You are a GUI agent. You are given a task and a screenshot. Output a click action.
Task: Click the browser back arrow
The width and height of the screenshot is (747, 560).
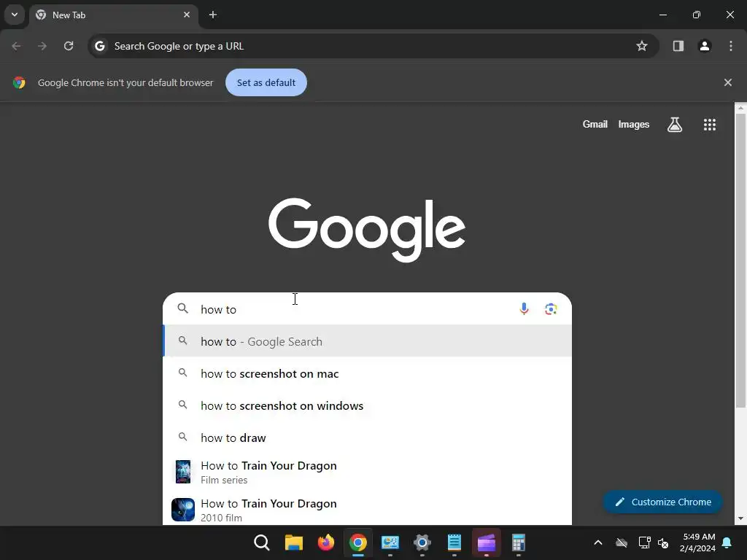click(16, 46)
